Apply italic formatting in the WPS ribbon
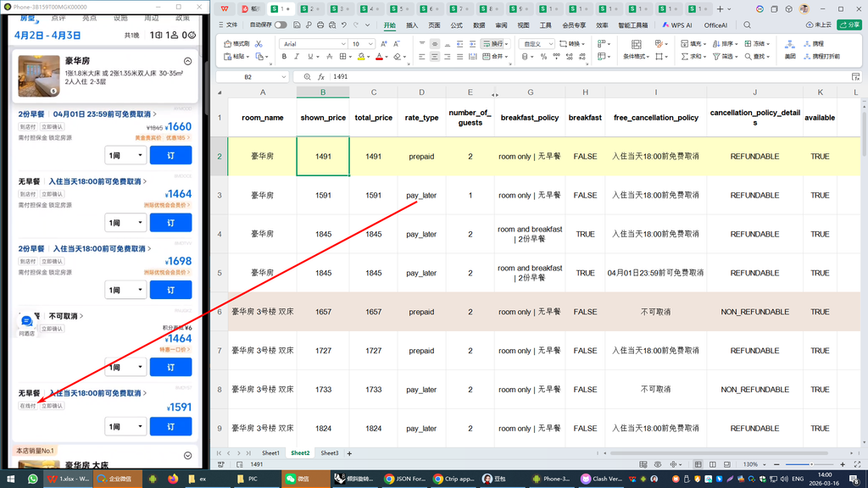The width and height of the screenshot is (868, 488). (297, 57)
